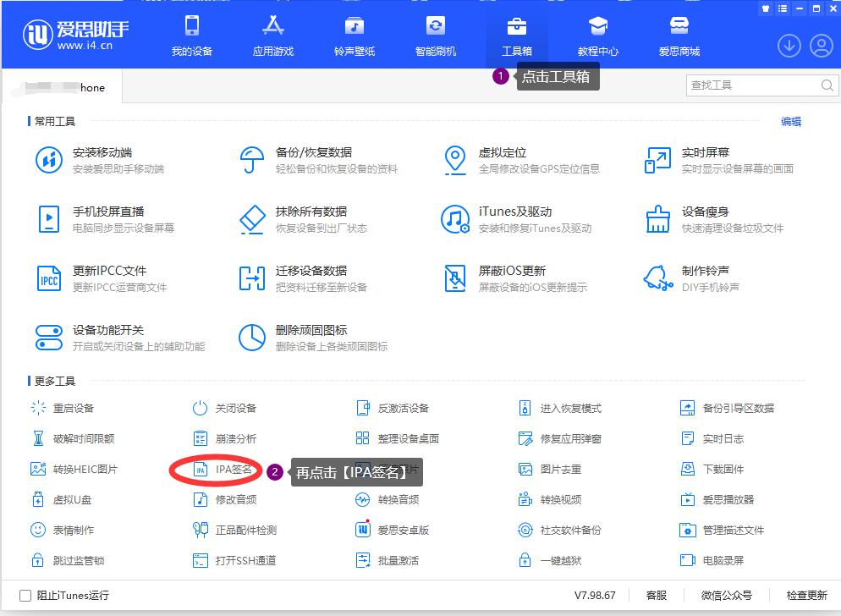Select 关闭设备 power tool

(224, 409)
